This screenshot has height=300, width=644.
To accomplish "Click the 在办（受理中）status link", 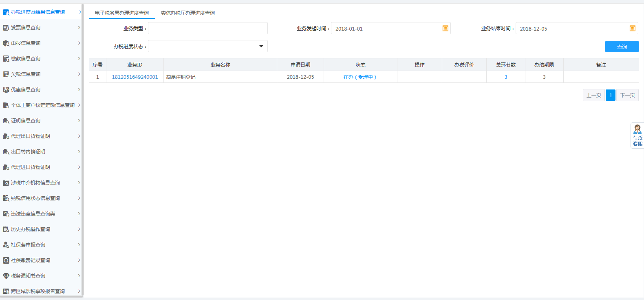I will pyautogui.click(x=360, y=77).
